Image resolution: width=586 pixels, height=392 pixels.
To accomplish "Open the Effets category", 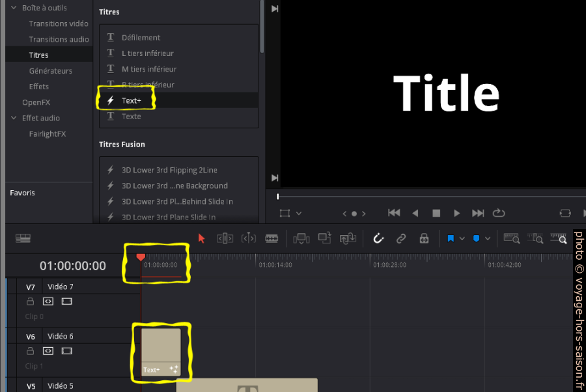I will [x=39, y=87].
